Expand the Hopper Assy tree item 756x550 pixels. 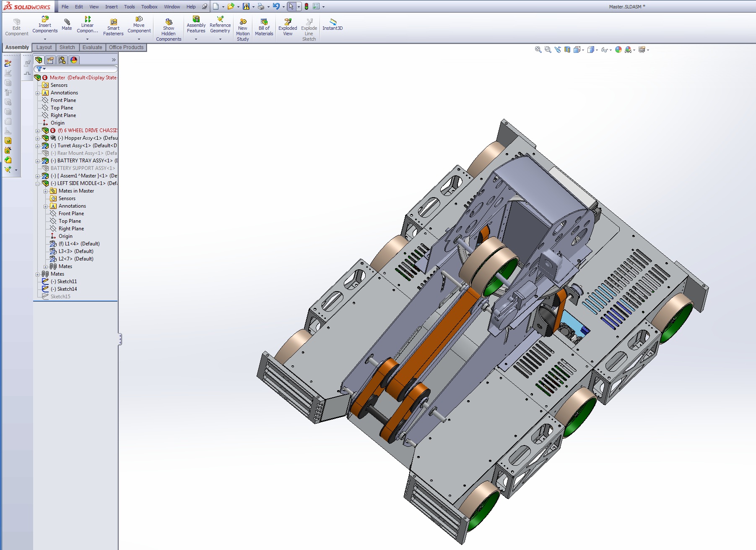point(37,138)
